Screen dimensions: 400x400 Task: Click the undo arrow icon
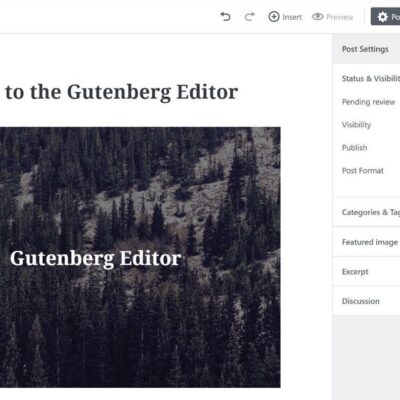(225, 16)
